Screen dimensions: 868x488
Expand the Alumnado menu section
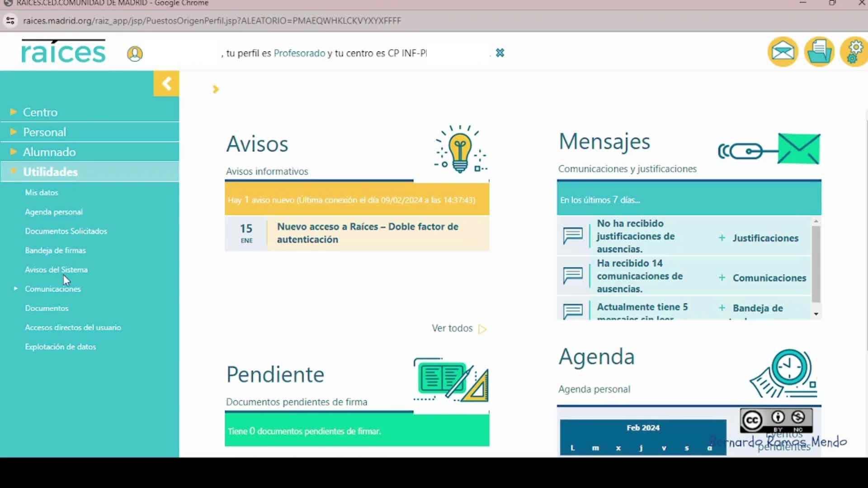tap(49, 152)
